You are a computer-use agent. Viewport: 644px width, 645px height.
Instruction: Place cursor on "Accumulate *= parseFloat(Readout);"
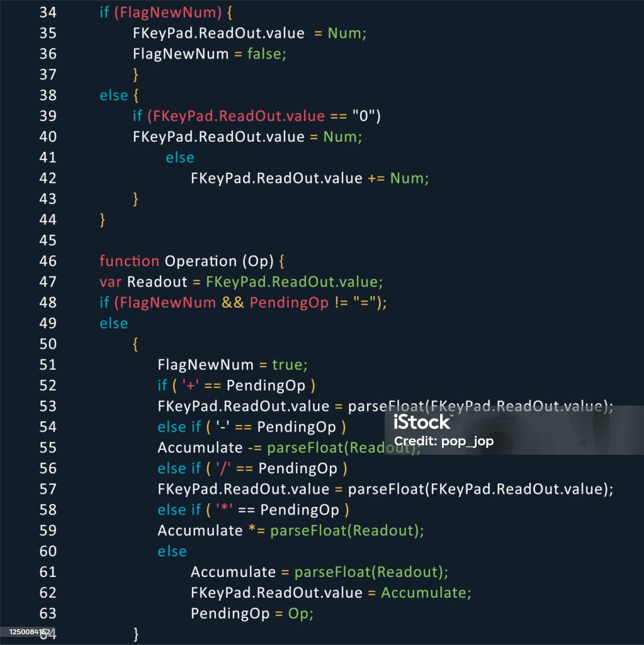click(x=291, y=530)
